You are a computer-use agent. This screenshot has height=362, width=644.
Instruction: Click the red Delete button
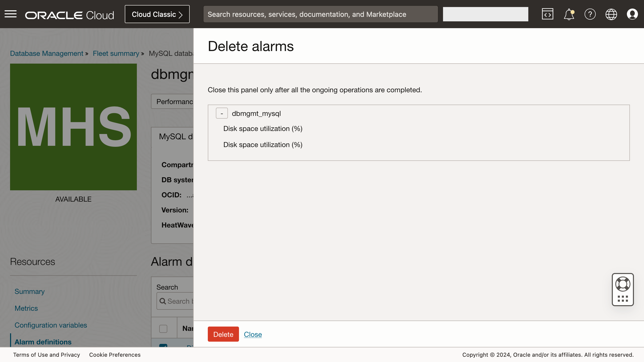coord(223,334)
